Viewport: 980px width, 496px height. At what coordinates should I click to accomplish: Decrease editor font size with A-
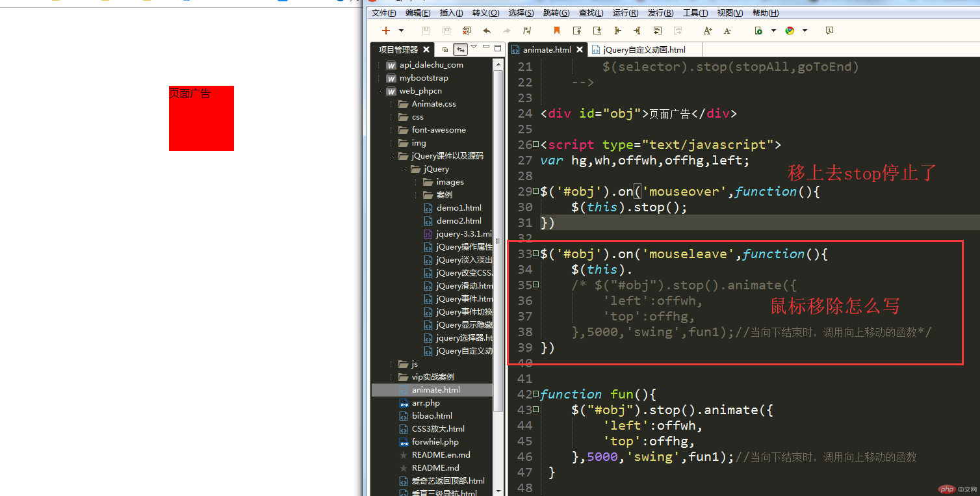click(x=727, y=31)
